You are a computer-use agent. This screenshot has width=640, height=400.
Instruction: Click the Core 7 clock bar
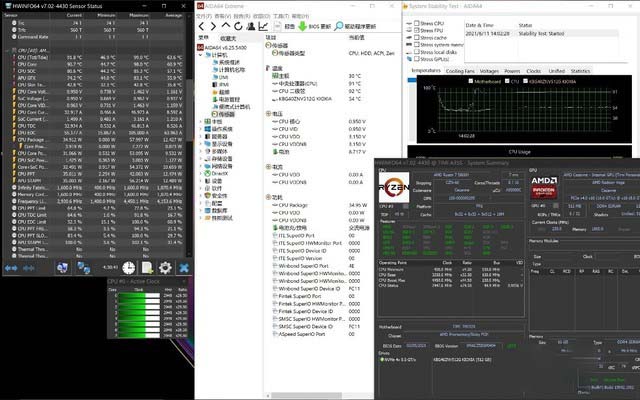139,335
